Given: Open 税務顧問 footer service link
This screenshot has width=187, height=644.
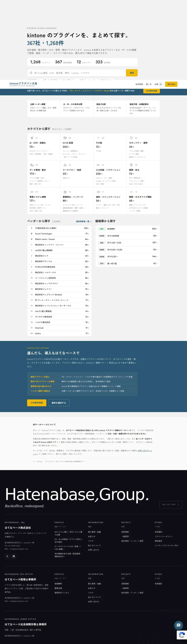Looking at the screenshot, I should click(58, 584).
